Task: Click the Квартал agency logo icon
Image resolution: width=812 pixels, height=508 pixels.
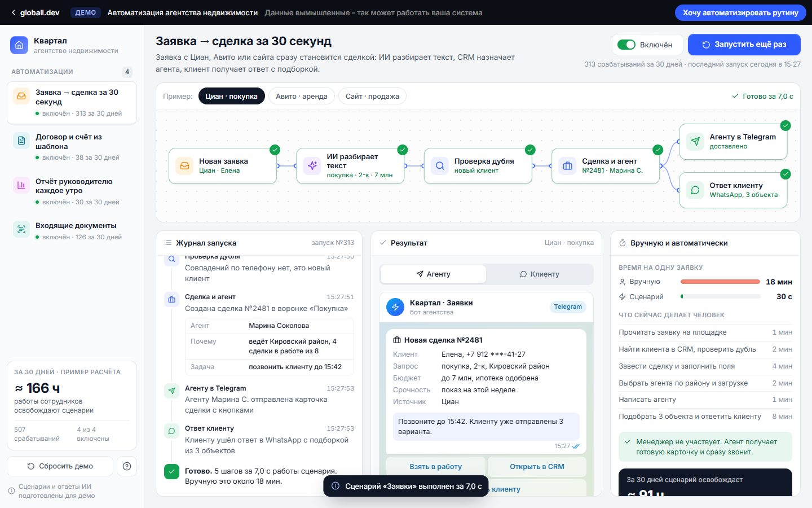Action: click(x=19, y=45)
